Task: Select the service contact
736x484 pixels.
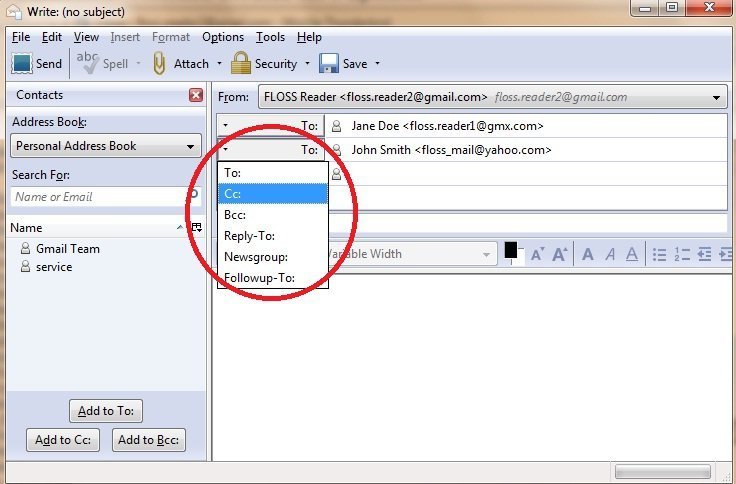Action: click(x=54, y=267)
